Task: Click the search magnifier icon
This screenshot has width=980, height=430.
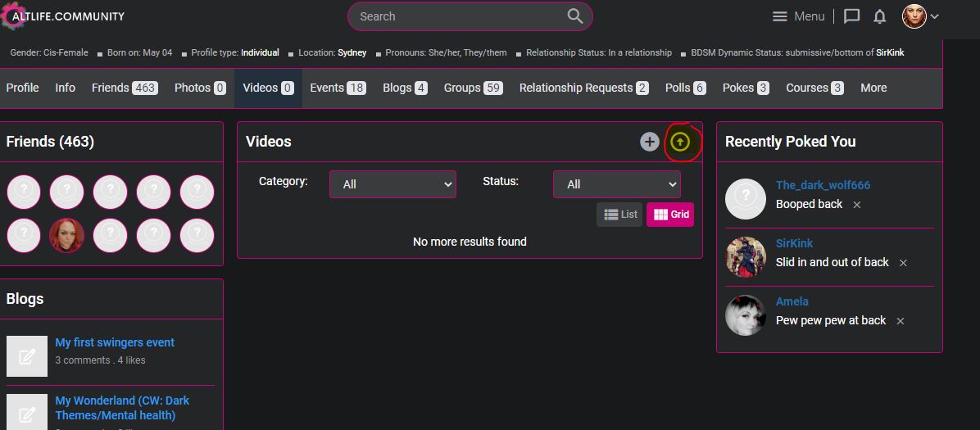Action: [574, 16]
